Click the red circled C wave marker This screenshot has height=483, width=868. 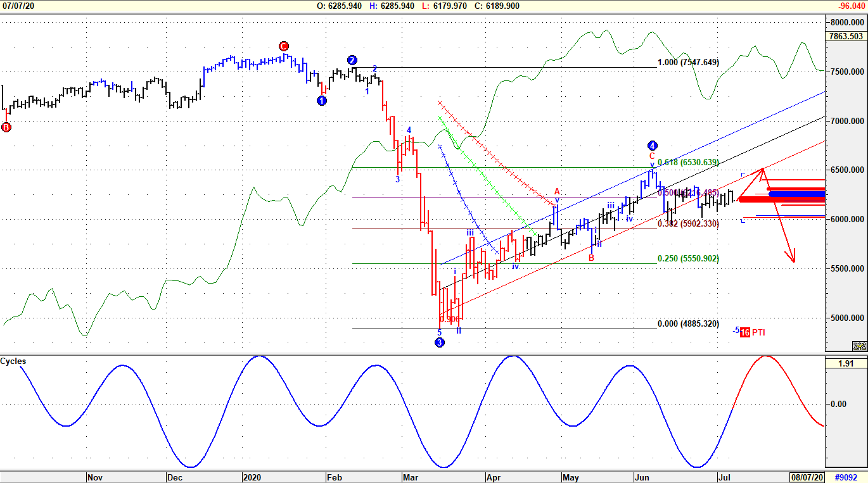(284, 46)
